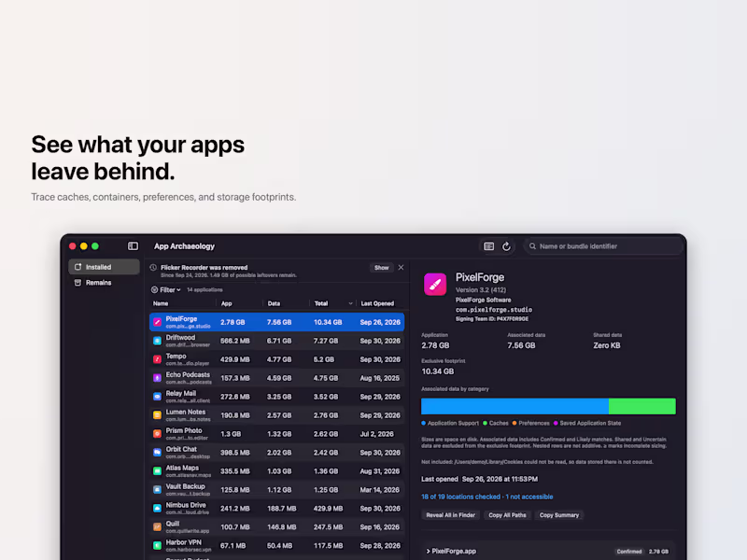Toggle the sidebar panel icon

[133, 246]
